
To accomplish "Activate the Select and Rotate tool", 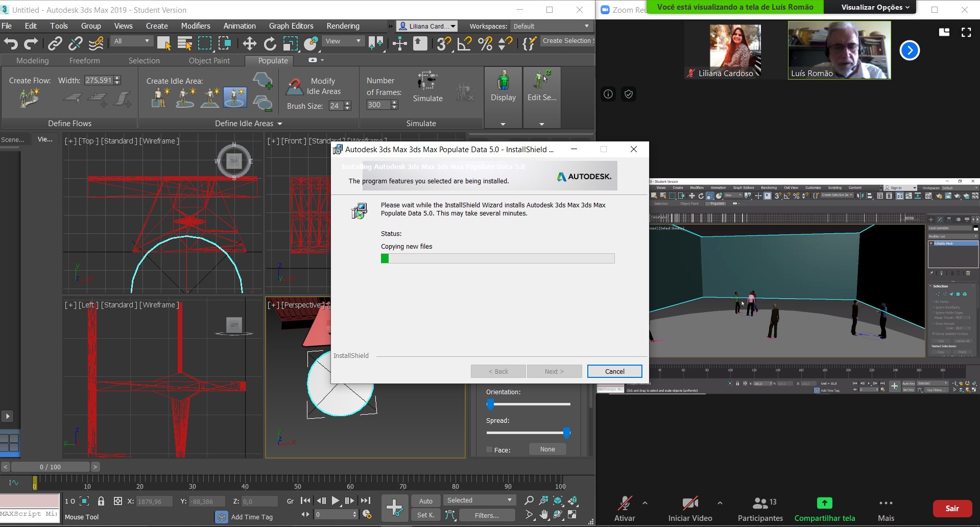I will [270, 44].
